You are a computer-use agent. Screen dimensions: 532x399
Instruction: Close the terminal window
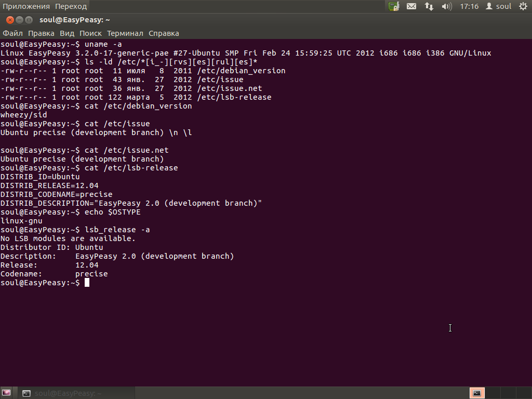[10, 20]
